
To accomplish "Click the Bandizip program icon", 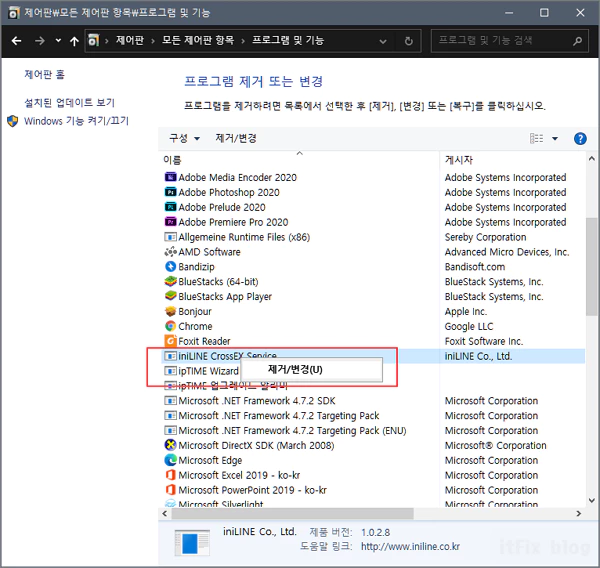I will click(x=170, y=267).
